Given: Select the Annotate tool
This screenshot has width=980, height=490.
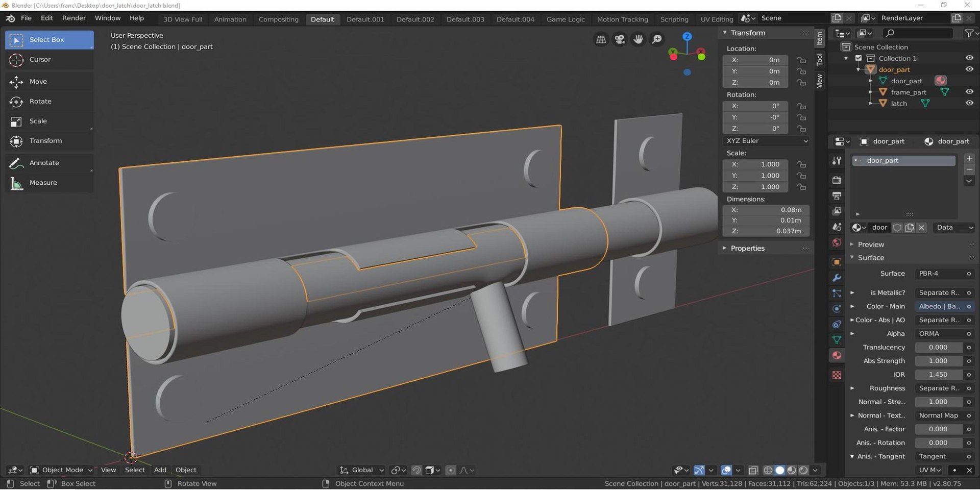Looking at the screenshot, I should pyautogui.click(x=50, y=163).
